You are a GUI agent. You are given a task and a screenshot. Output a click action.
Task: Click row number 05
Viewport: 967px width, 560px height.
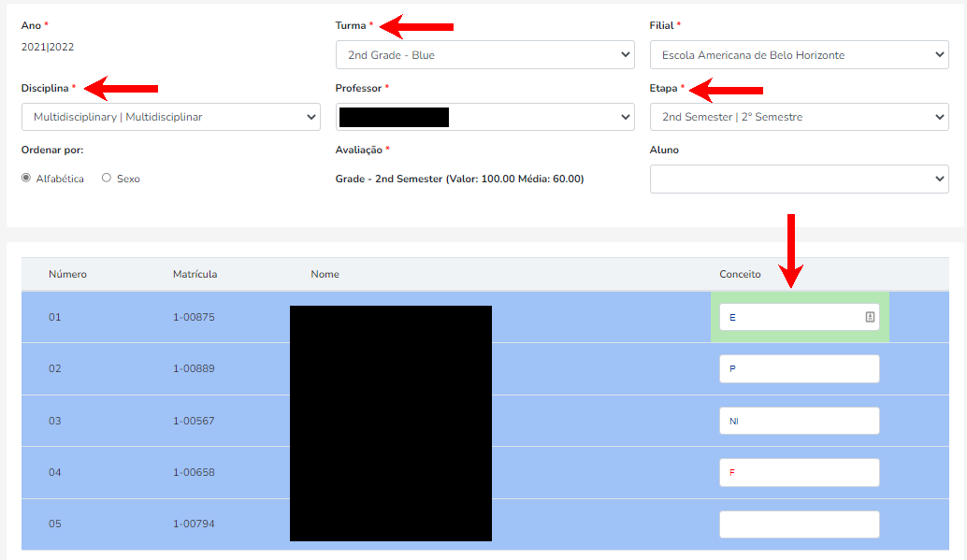(55, 524)
